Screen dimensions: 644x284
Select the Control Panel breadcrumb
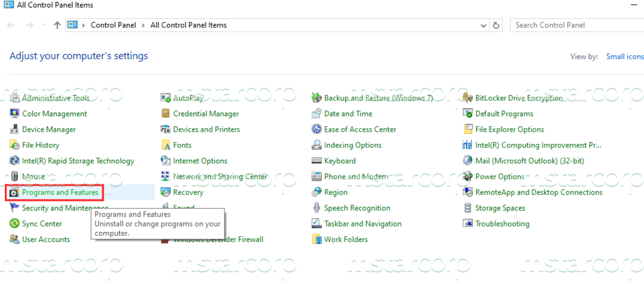(113, 25)
